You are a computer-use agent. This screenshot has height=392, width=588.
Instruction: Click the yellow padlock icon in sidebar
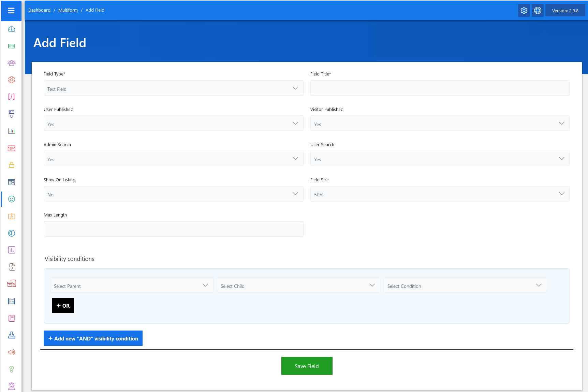(12, 165)
